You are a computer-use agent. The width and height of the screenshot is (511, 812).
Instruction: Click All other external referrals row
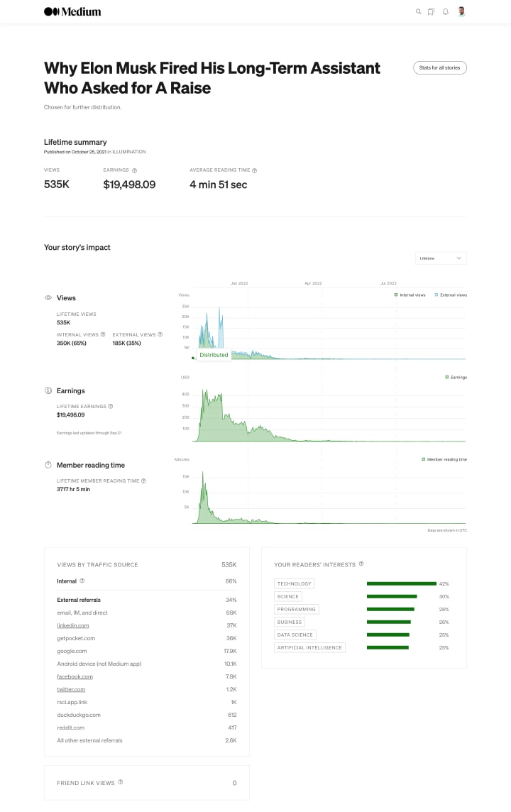pos(146,740)
